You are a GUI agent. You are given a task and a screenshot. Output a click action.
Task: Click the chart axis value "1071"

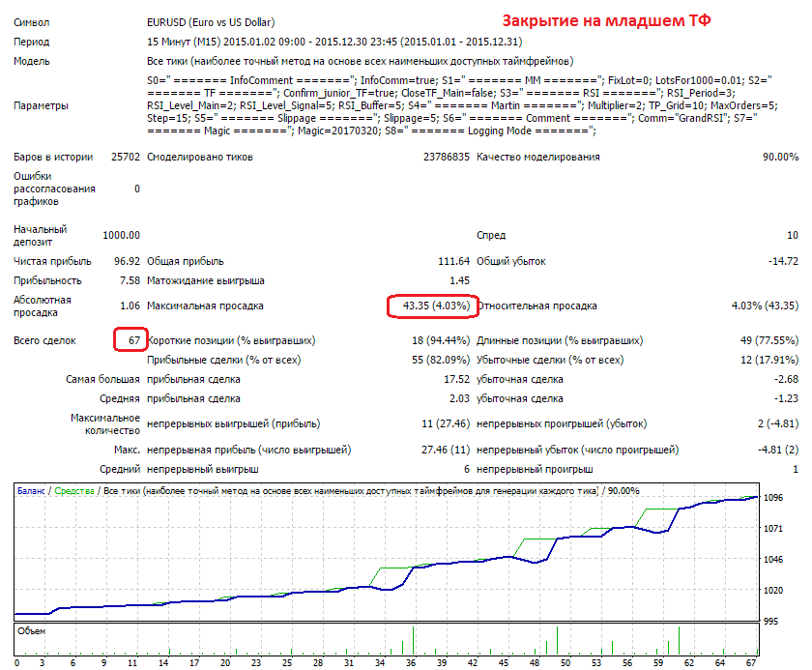click(773, 529)
